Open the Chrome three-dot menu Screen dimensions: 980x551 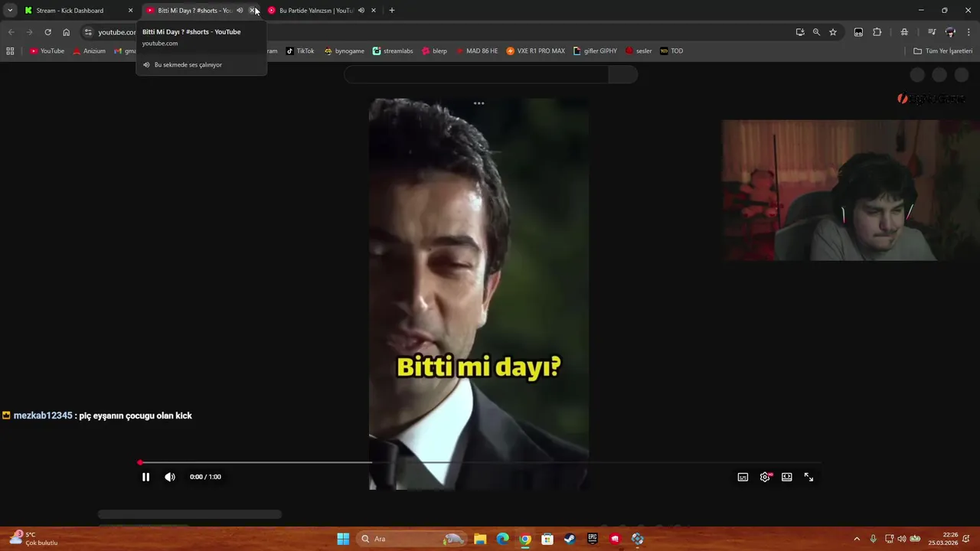(x=969, y=32)
